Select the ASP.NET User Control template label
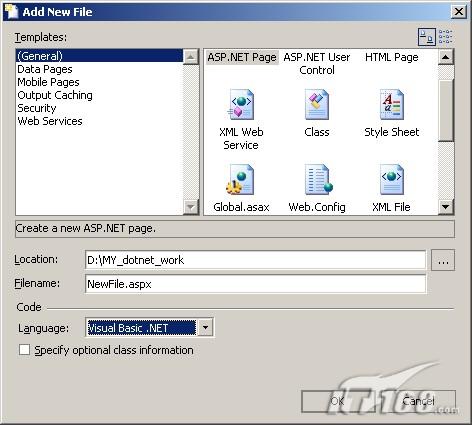Viewport: 472px width, 425px height. pyautogui.click(x=317, y=64)
